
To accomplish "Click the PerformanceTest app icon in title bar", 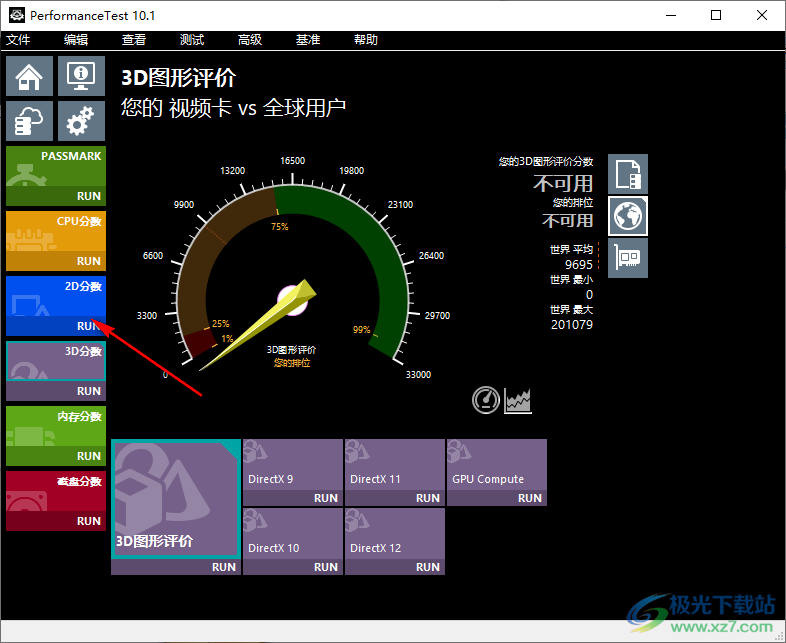I will (17, 16).
